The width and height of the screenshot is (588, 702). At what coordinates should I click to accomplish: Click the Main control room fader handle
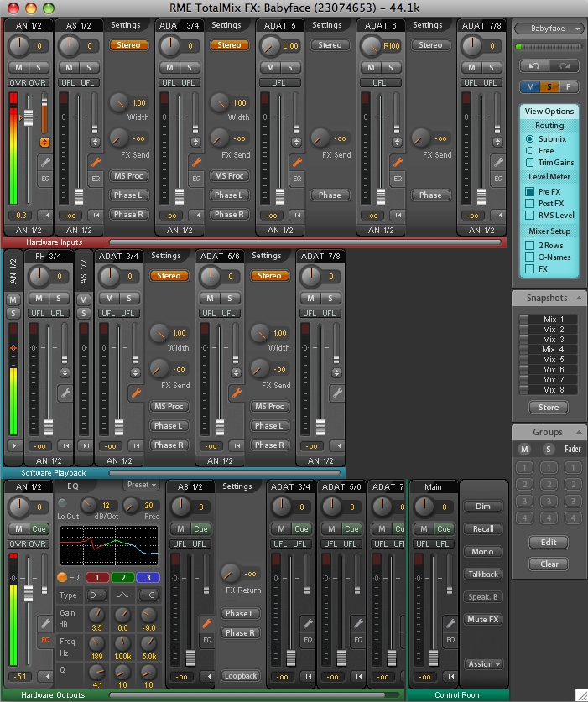click(434, 658)
